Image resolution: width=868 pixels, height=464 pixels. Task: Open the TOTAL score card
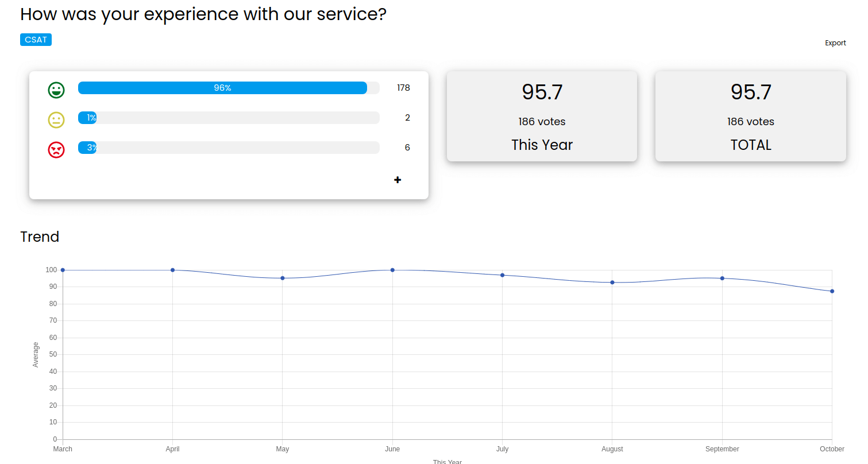click(x=750, y=117)
